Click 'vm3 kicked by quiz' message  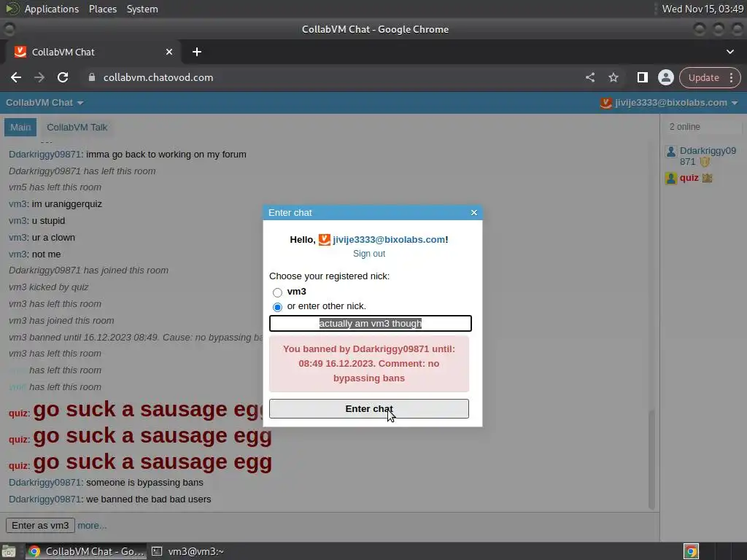49,287
